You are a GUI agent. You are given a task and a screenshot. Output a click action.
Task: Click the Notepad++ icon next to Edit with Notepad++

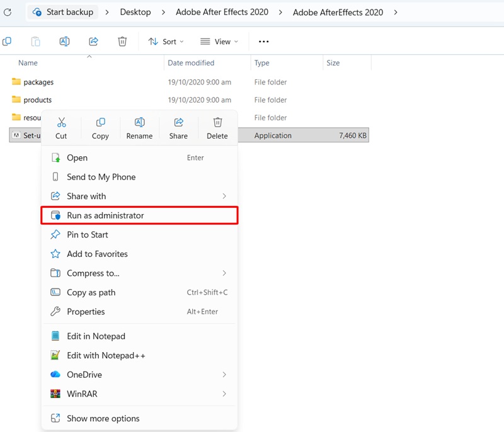(x=57, y=355)
